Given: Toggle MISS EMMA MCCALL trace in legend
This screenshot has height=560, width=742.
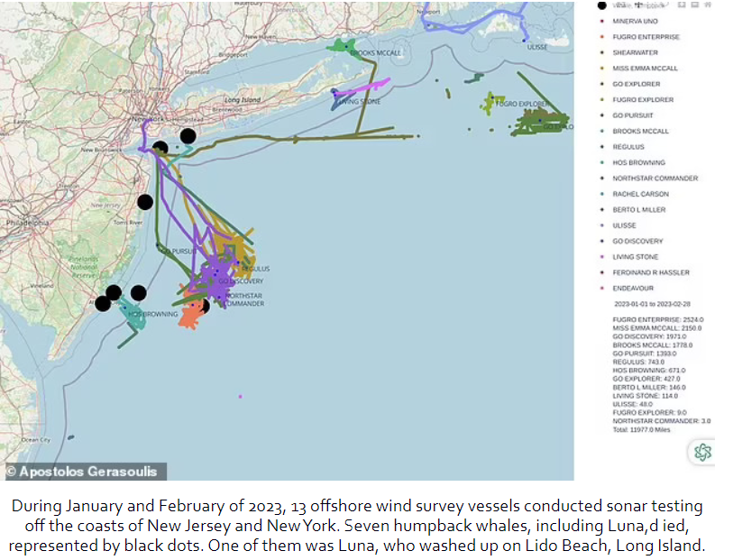Looking at the screenshot, I should click(645, 69).
